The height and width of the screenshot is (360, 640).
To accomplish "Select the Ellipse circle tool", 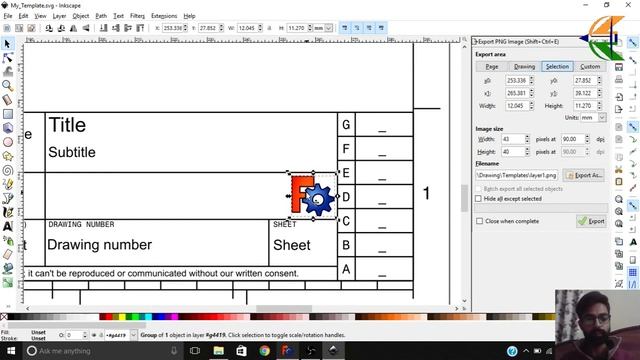I will pyautogui.click(x=7, y=142).
